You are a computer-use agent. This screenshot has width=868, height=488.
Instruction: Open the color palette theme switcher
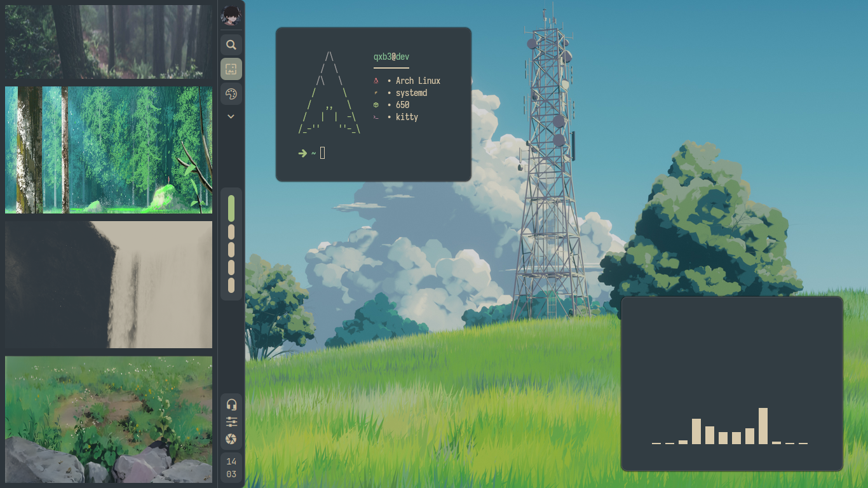pos(231,94)
